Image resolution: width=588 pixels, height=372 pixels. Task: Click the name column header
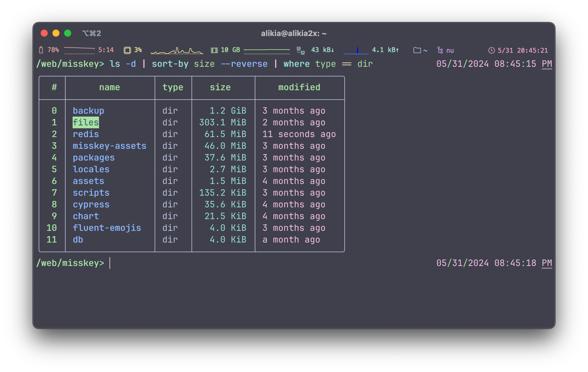(x=110, y=87)
